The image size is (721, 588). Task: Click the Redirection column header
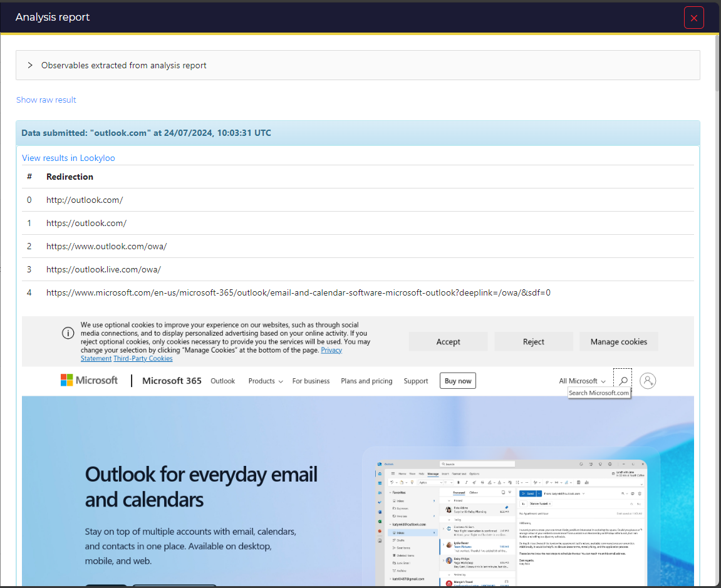coord(70,177)
